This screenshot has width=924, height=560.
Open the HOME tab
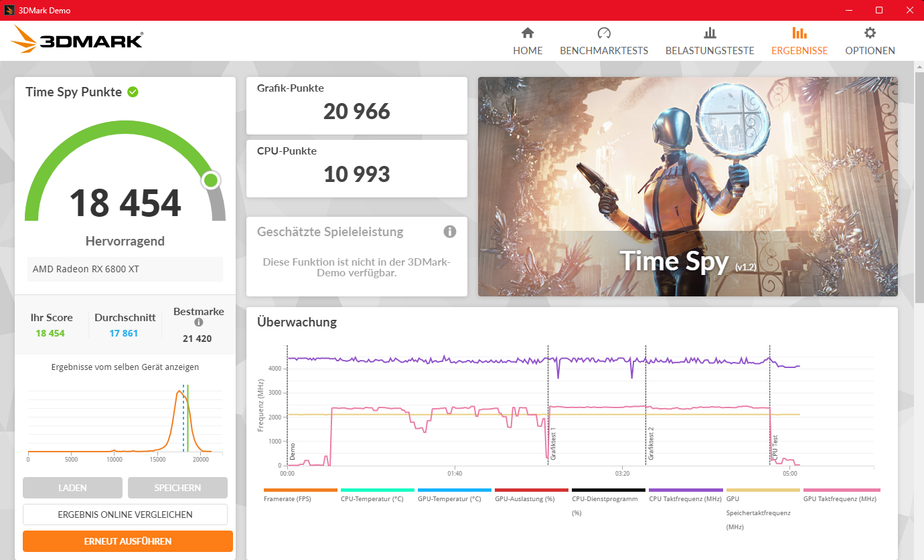tap(528, 41)
